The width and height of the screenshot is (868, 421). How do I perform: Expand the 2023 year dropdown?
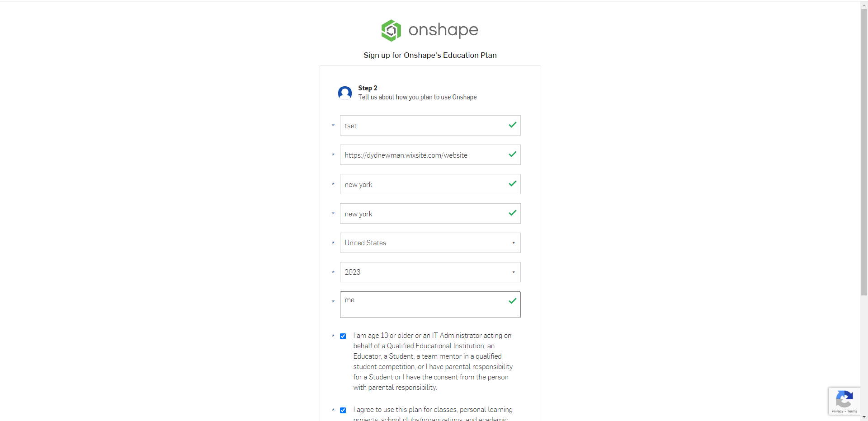tap(430, 272)
